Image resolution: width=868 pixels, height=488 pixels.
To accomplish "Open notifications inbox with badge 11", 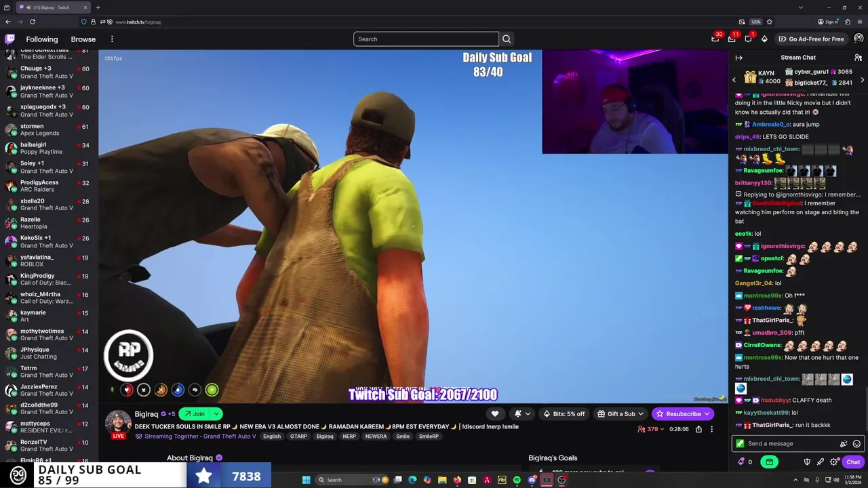I will 732,39.
